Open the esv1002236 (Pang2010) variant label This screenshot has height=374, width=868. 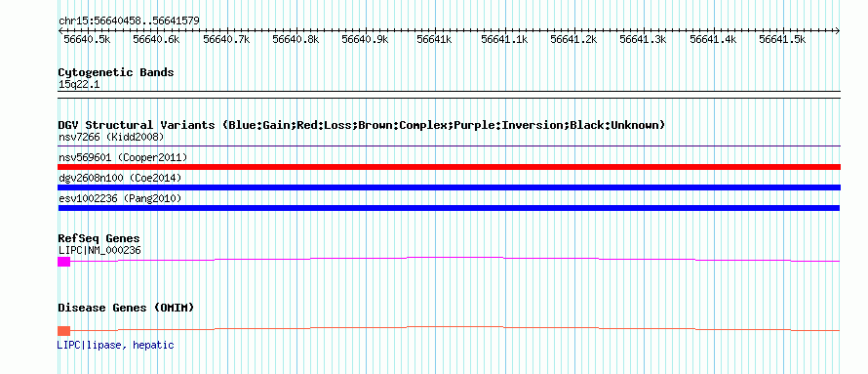pyautogui.click(x=120, y=198)
